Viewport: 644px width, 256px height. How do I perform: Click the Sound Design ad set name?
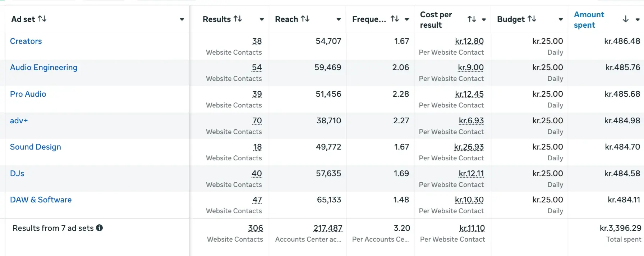(36, 147)
